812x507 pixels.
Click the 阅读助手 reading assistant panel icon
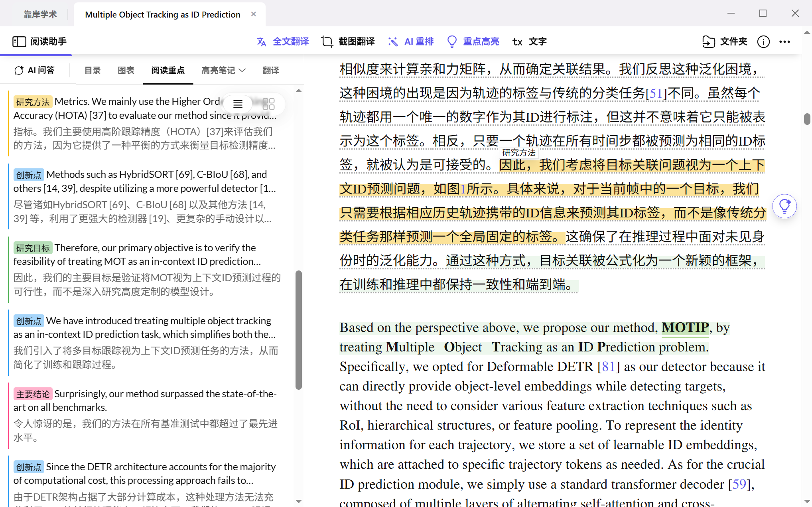(x=19, y=41)
